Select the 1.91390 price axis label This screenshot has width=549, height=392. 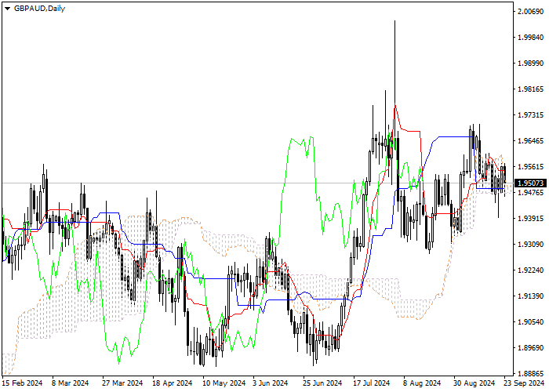coord(530,296)
